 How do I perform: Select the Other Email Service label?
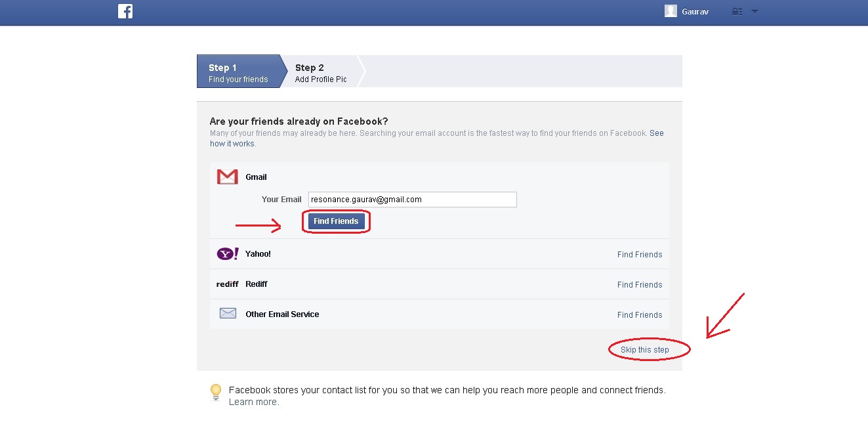point(282,314)
